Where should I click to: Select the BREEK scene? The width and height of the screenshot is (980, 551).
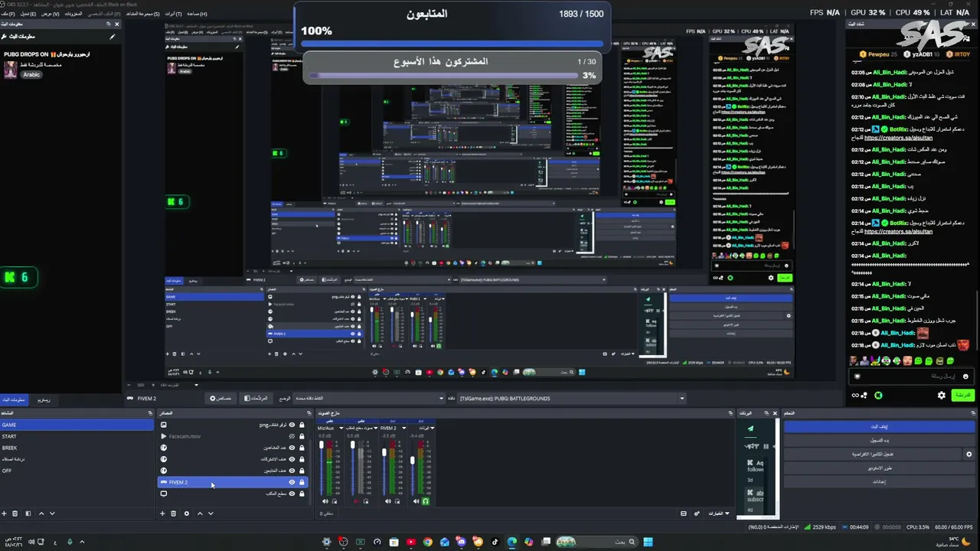pyautogui.click(x=77, y=448)
